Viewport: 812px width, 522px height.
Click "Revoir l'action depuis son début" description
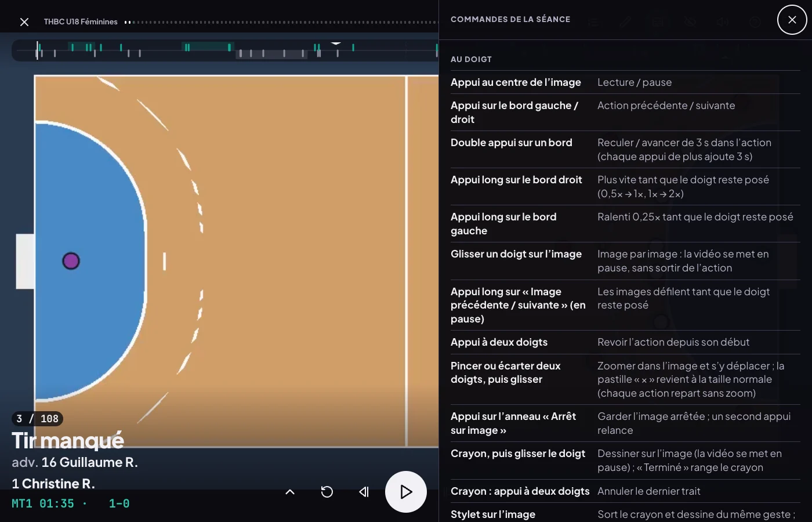pyautogui.click(x=673, y=342)
